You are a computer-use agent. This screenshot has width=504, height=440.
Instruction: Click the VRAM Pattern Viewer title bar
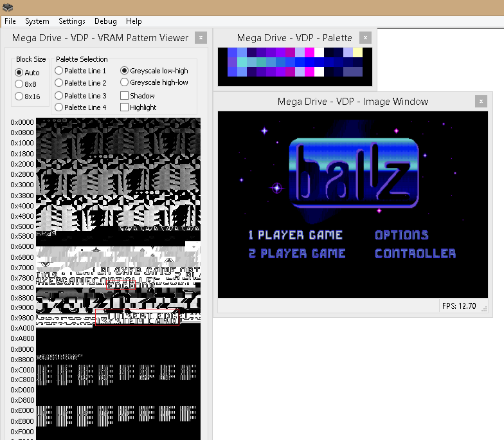(100, 37)
